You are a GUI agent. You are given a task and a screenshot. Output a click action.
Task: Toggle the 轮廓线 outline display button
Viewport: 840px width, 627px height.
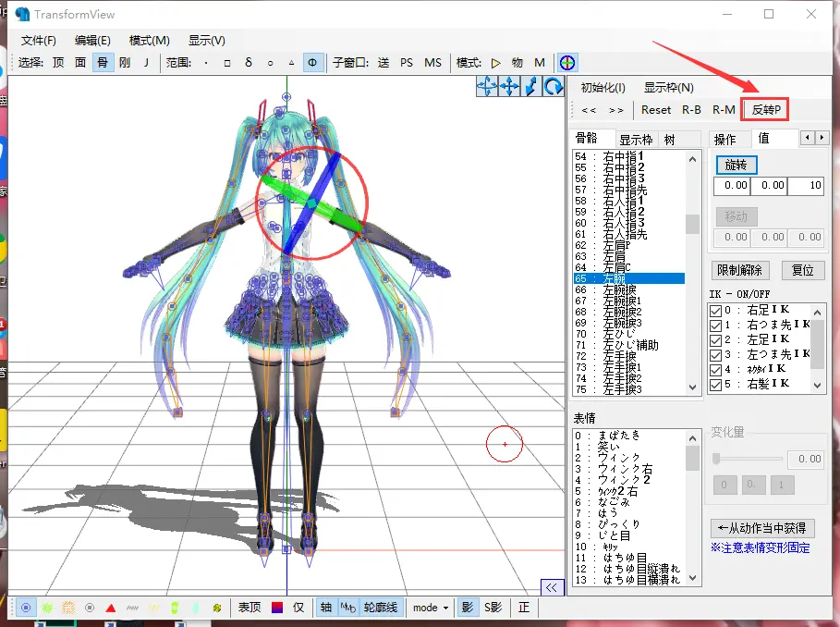pyautogui.click(x=381, y=608)
